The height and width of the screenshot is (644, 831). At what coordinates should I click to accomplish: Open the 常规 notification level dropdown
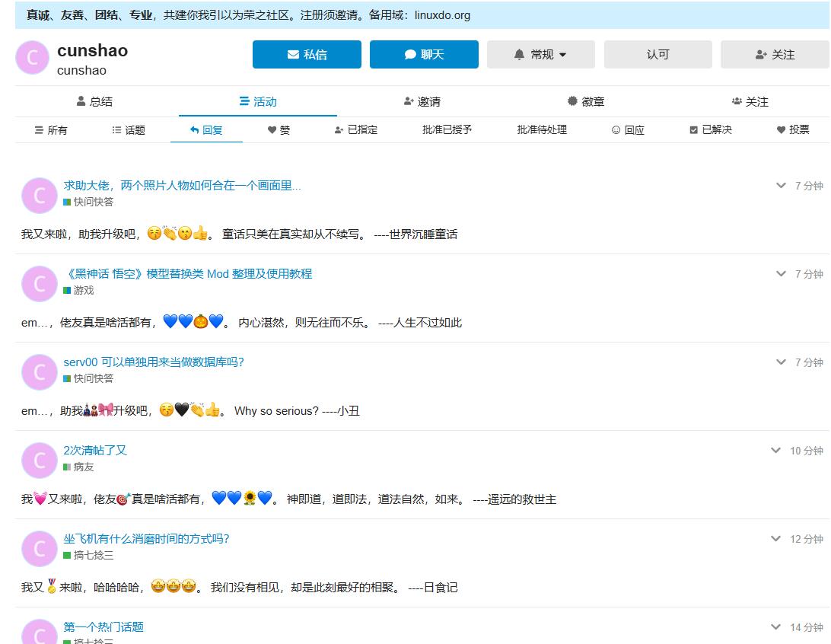pyautogui.click(x=540, y=54)
